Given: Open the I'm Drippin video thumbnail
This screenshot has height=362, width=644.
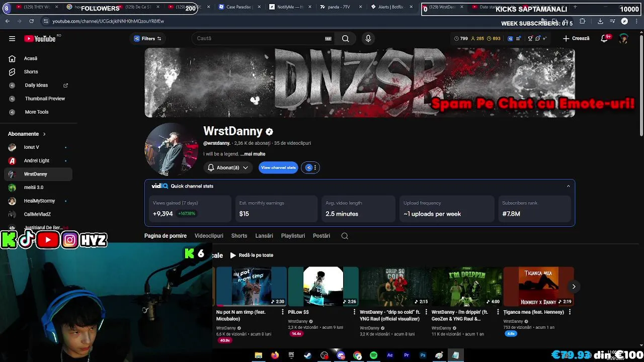Looking at the screenshot, I should coord(466,286).
